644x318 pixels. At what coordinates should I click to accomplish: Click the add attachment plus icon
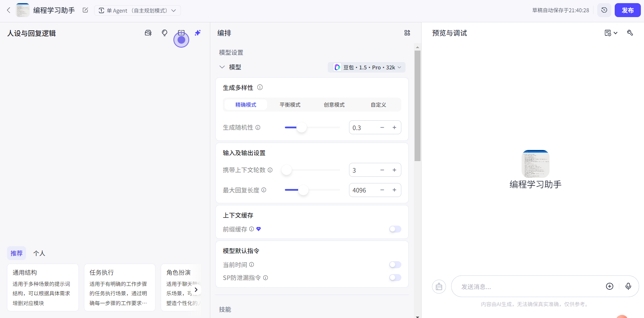pos(609,286)
